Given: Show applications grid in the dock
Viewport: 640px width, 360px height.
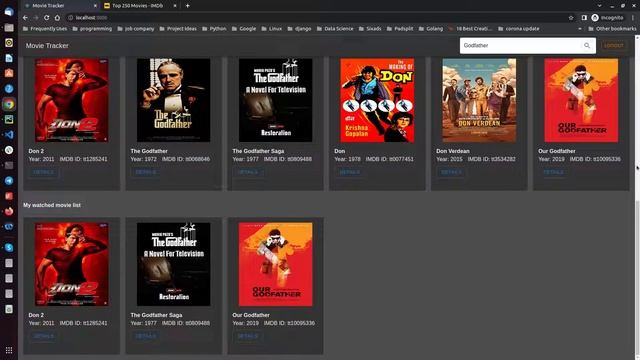Looking at the screenshot, I should pos(9,350).
